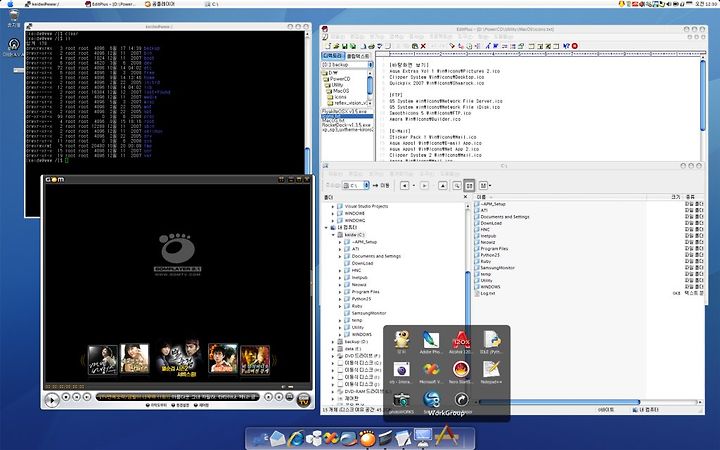Go Back using the Explorer toolbar arrow
This screenshot has height=450, width=720.
[405, 186]
